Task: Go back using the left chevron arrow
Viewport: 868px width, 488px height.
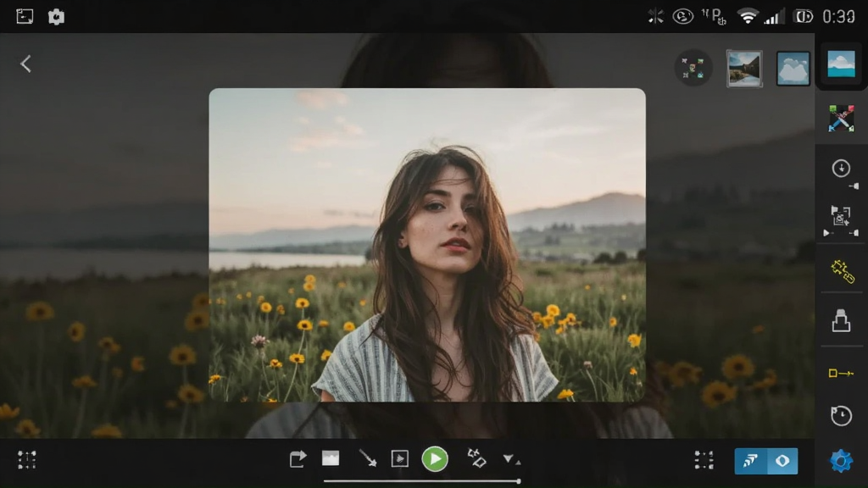Action: tap(25, 64)
